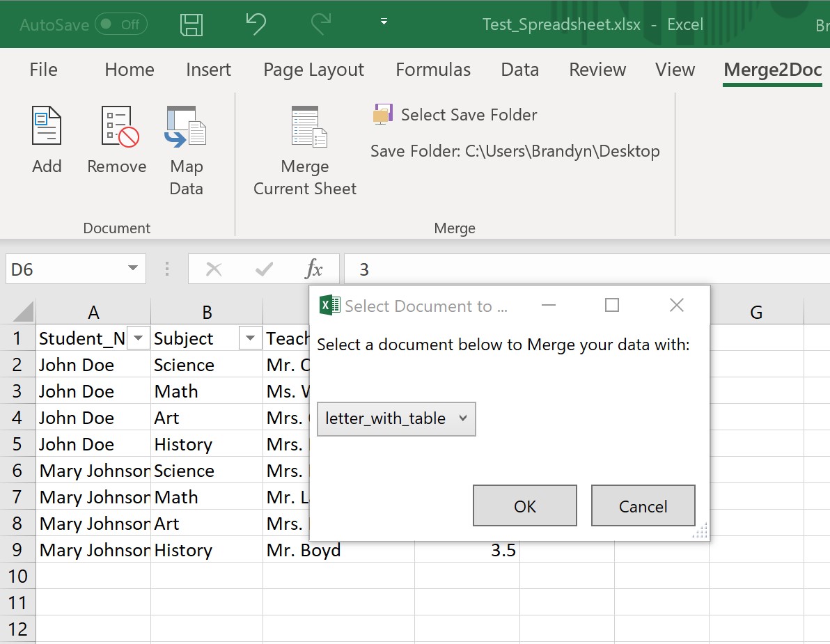The image size is (830, 644).
Task: Run Merge Current Sheet
Action: click(x=305, y=151)
